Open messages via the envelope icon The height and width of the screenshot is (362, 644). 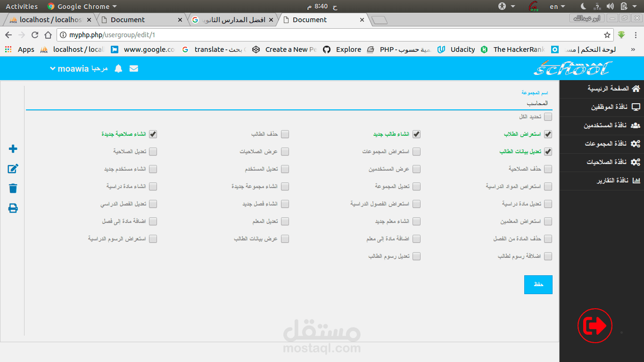point(133,68)
